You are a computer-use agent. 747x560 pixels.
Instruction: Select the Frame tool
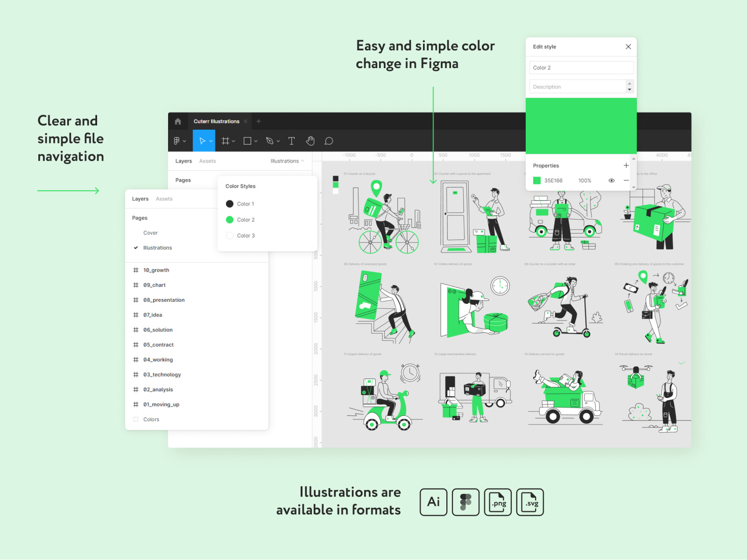click(226, 141)
